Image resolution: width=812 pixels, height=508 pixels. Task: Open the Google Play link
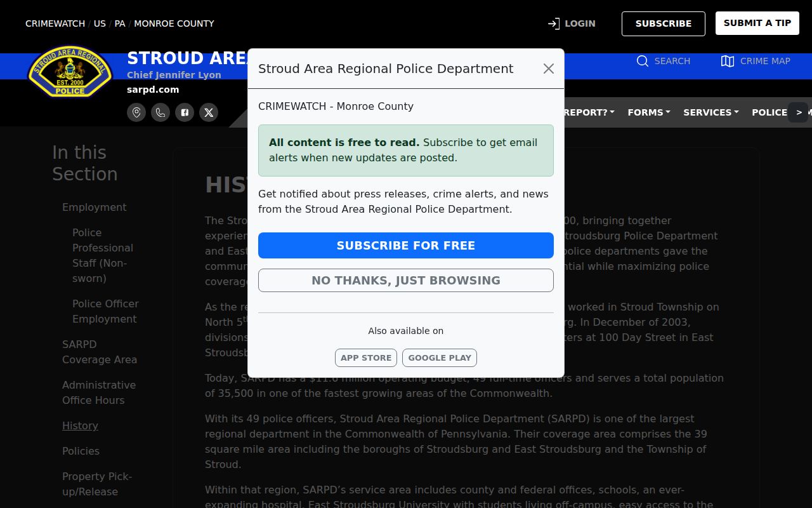point(440,358)
